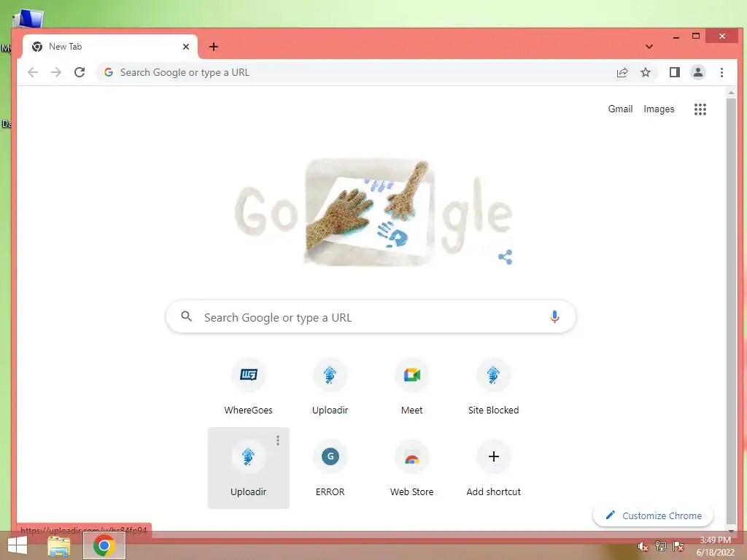Expand the tab search dropdown

pos(649,47)
